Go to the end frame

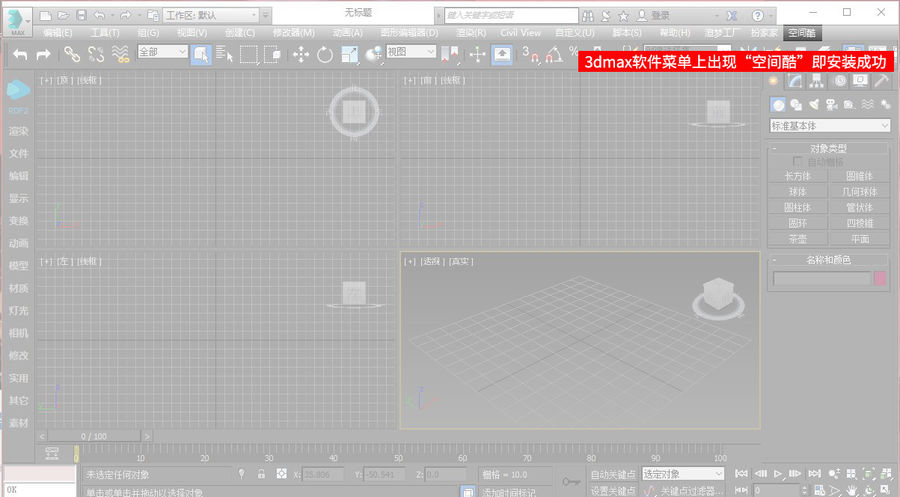click(814, 473)
